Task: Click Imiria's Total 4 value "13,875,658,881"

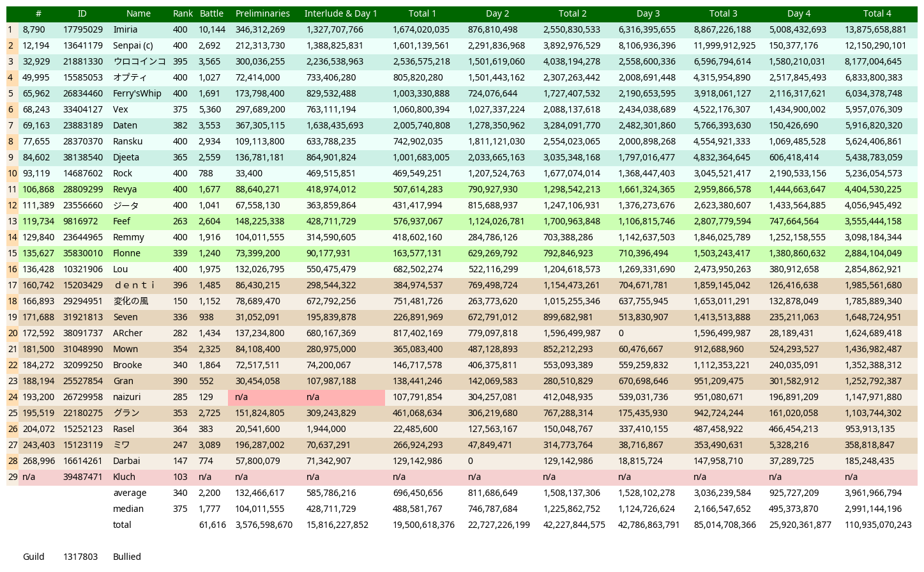Action: click(875, 29)
